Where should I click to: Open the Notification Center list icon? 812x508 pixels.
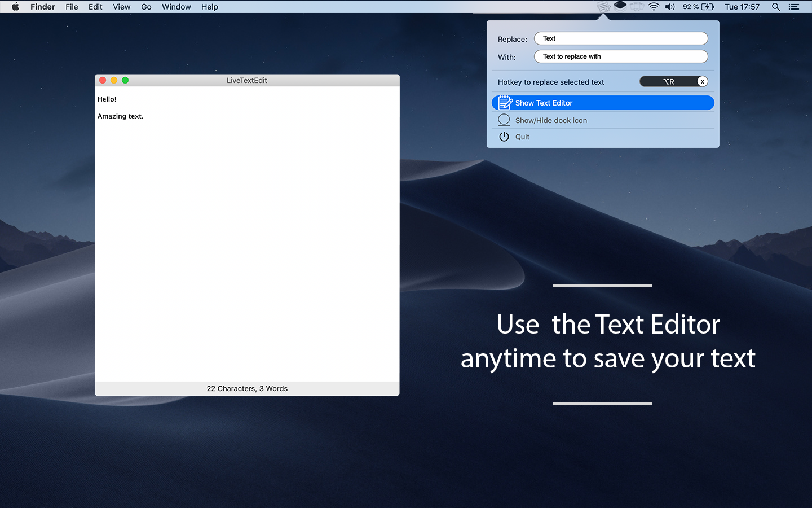pyautogui.click(x=794, y=7)
